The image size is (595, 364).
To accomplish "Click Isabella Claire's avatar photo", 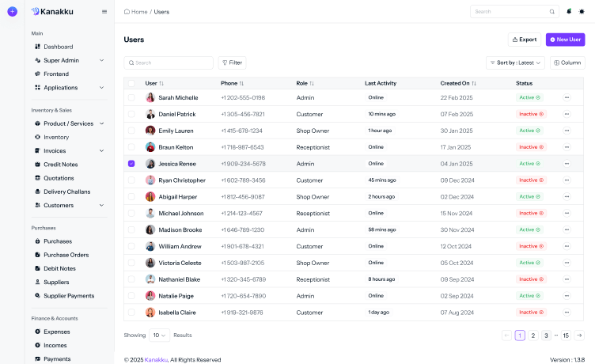I will 150,313.
